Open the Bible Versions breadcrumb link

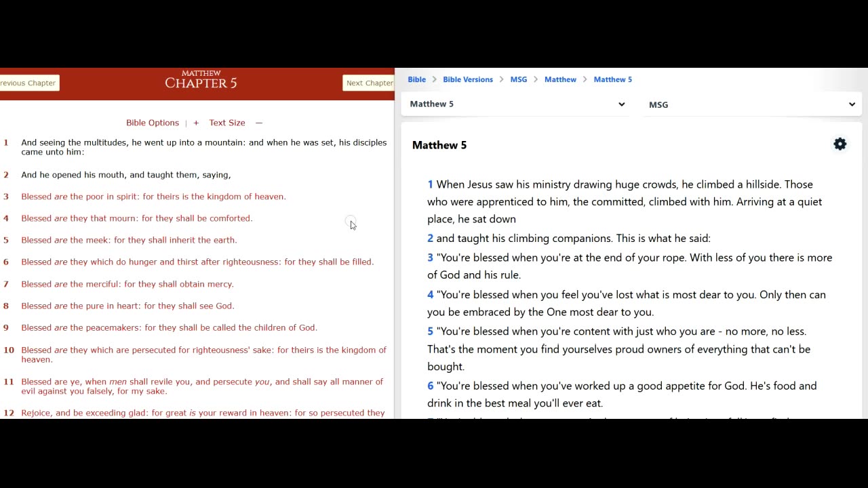point(468,79)
